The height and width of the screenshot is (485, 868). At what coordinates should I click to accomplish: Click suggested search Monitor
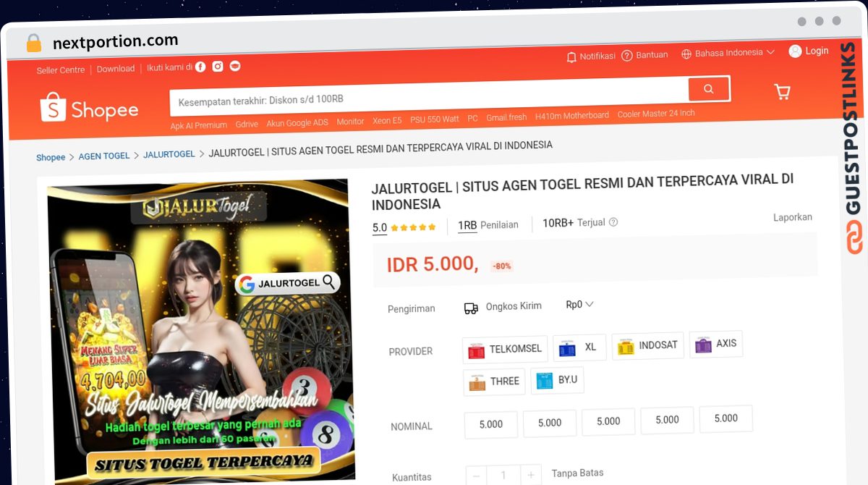(350, 122)
